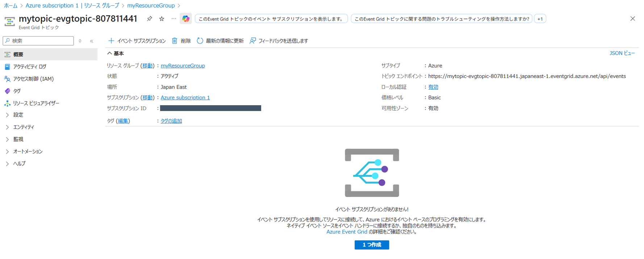The width and height of the screenshot is (644, 259).
Task: Click the イベント サブスクリプションを表示します suggestion
Action: [x=271, y=19]
